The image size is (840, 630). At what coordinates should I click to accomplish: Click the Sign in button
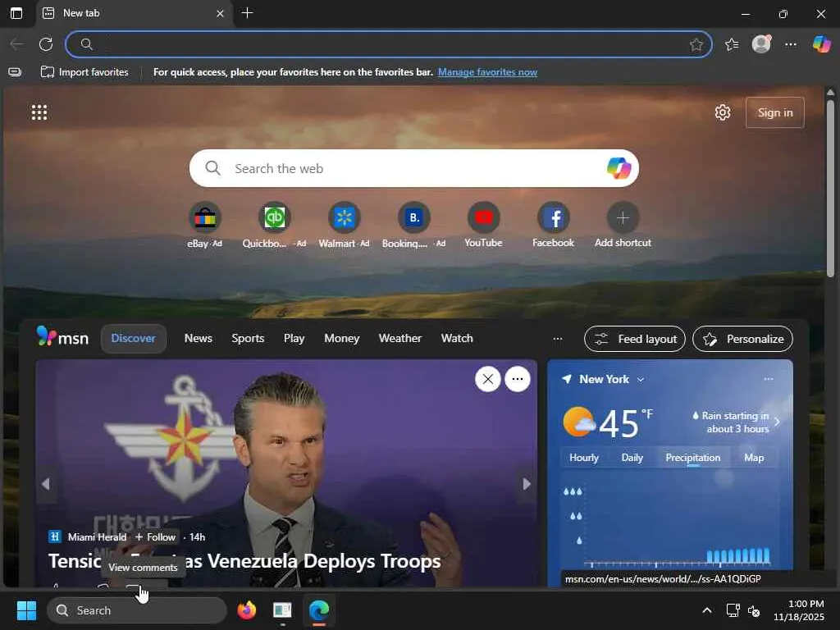coord(774,112)
